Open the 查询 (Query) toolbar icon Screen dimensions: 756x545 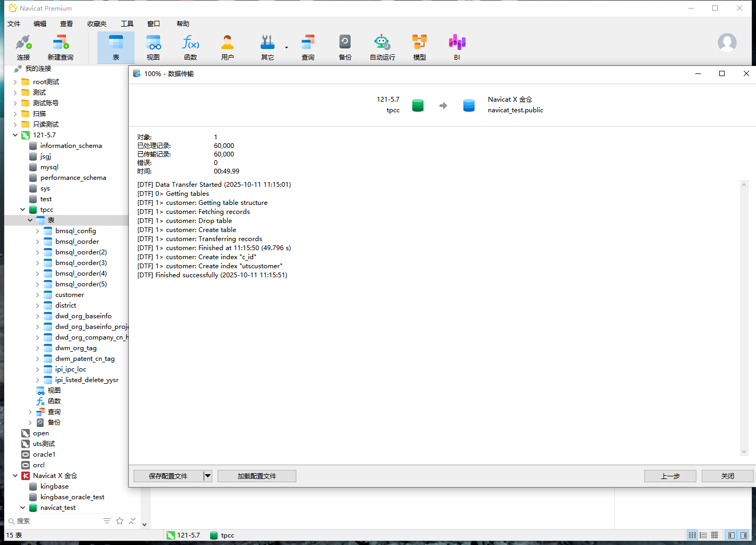tap(308, 47)
